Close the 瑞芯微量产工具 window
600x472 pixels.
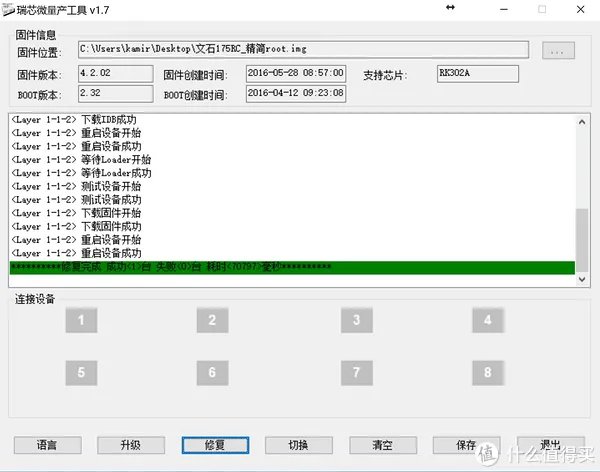(580, 9)
